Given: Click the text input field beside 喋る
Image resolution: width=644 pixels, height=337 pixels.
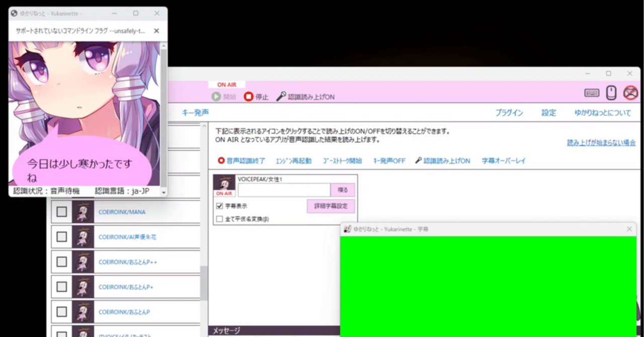Looking at the screenshot, I should point(284,190).
